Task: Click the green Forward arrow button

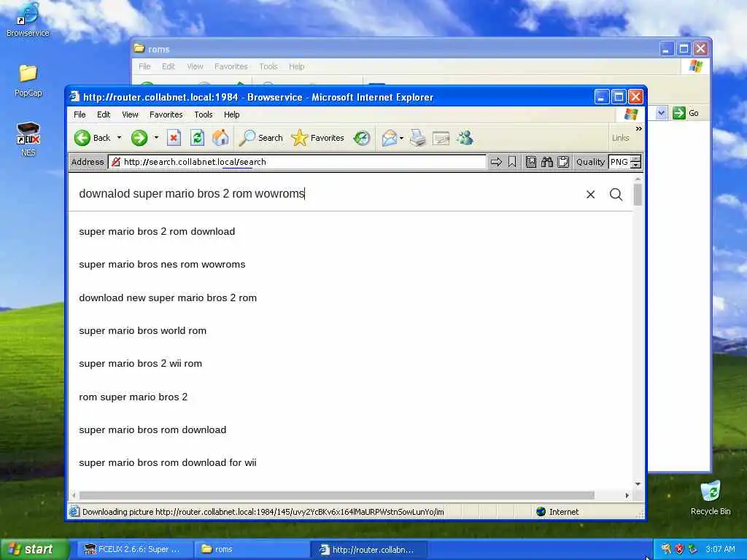Action: 139,138
